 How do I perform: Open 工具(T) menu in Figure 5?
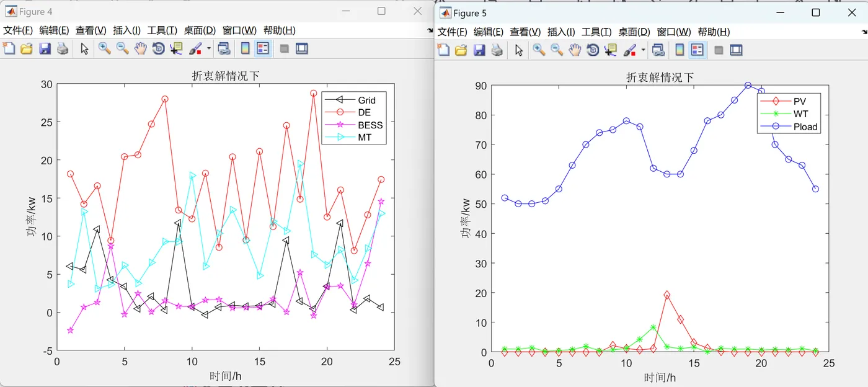pos(597,32)
